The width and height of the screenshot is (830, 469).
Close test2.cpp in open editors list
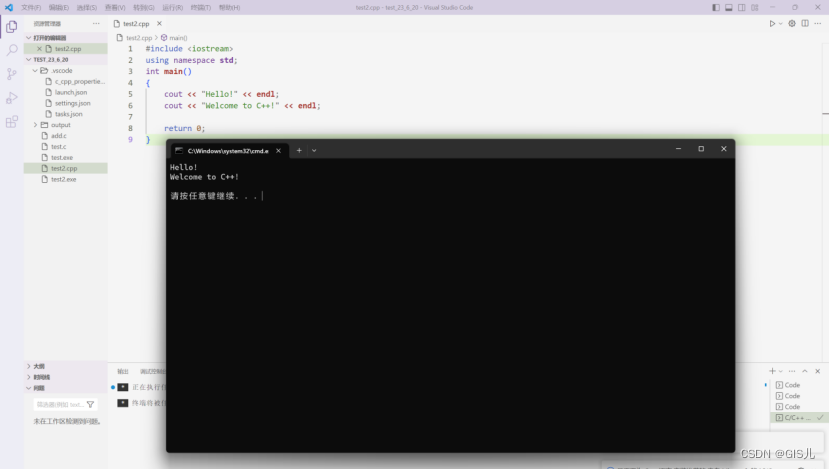tap(39, 49)
